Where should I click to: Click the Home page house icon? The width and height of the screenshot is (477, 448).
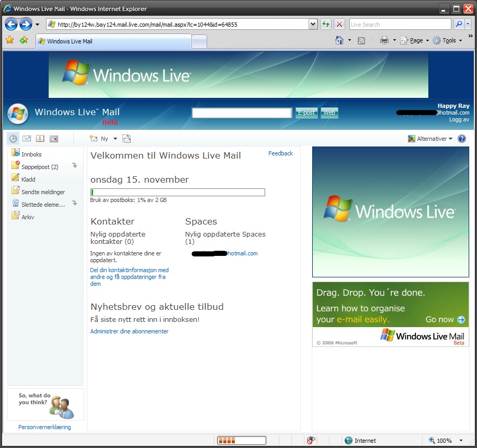[x=339, y=40]
